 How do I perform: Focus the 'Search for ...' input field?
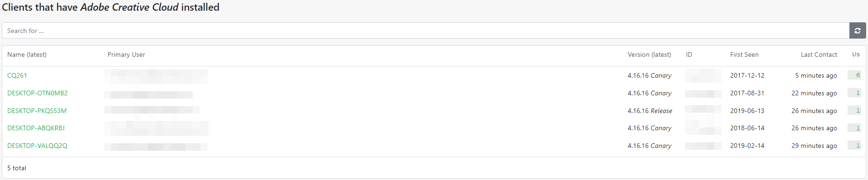click(426, 31)
